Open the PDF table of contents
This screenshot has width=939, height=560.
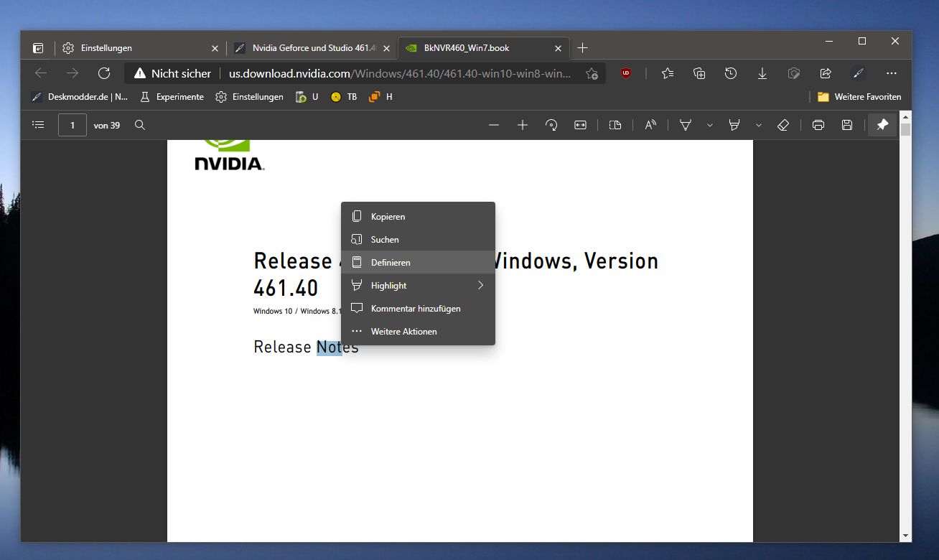(x=38, y=125)
